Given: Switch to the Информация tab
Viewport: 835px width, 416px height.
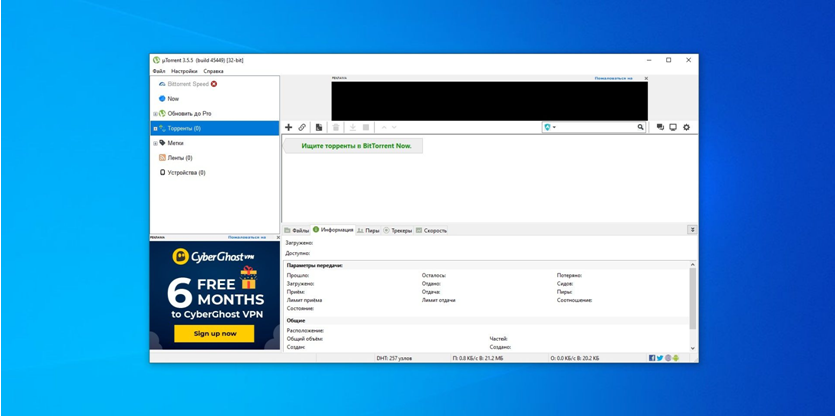Looking at the screenshot, I should (333, 230).
